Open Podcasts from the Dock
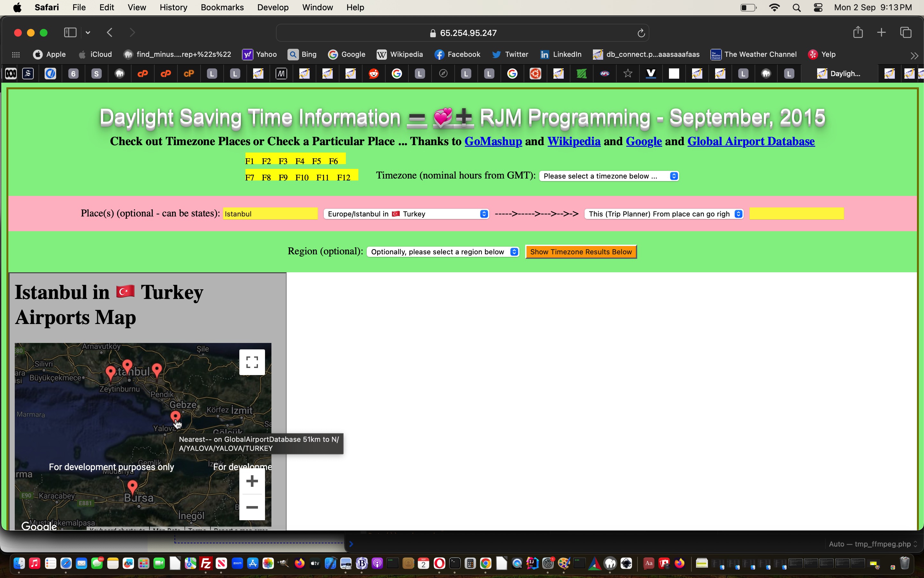Viewport: 924px width, 578px height. point(377,563)
